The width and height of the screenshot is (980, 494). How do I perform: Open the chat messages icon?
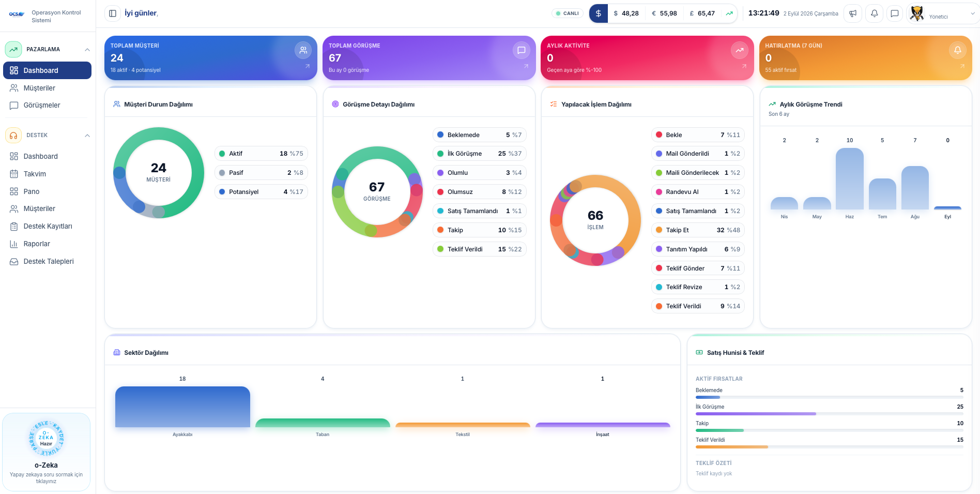click(895, 13)
